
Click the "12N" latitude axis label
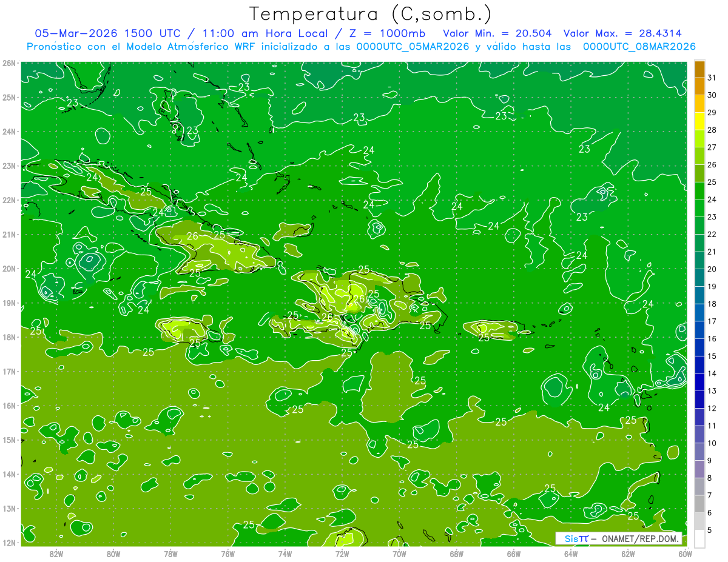[x=8, y=543]
